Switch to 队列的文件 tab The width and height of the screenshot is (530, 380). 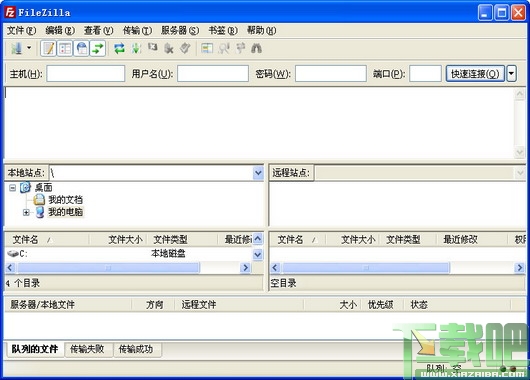tap(35, 349)
